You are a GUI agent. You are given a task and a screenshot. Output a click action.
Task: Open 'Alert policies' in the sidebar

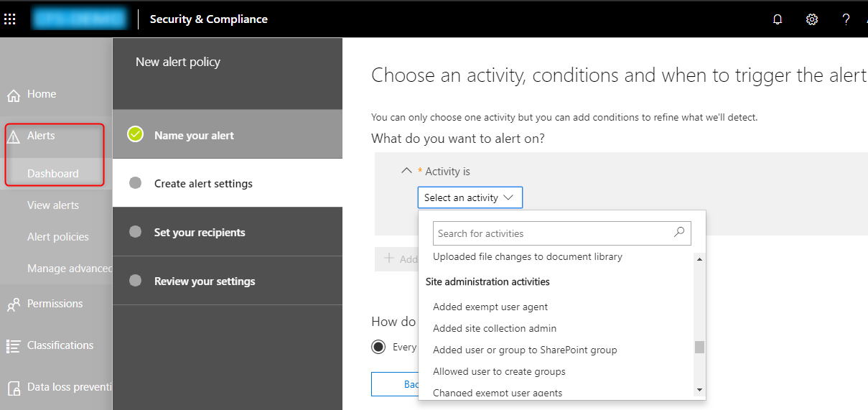(x=58, y=237)
